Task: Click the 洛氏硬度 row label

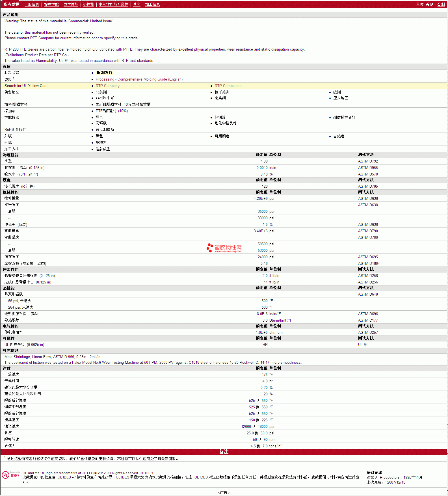Action: pyautogui.click(x=19, y=186)
